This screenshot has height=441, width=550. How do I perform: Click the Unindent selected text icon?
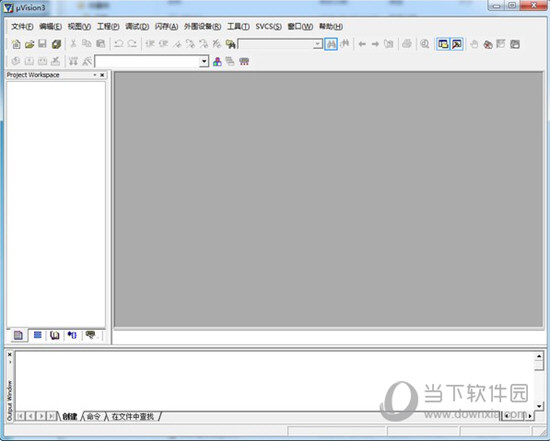coord(163,44)
